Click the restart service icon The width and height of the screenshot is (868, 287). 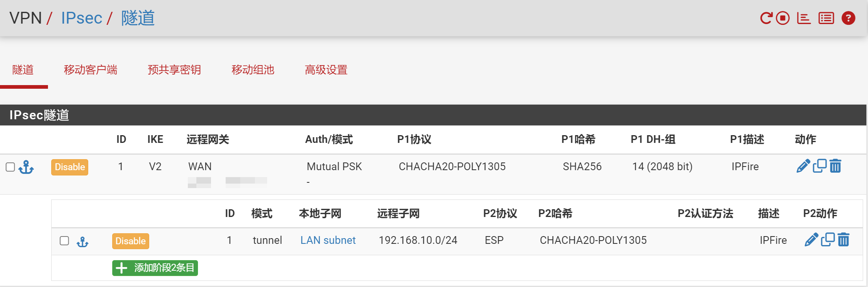click(766, 18)
